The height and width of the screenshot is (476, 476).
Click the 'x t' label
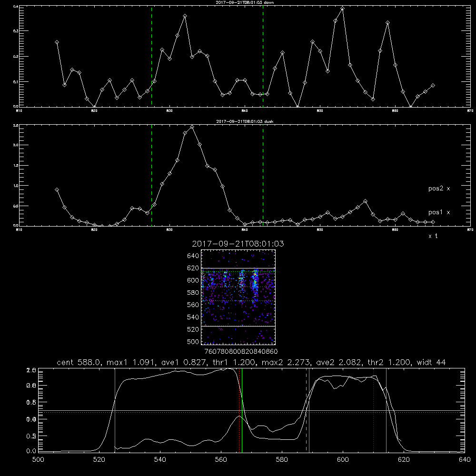[x=433, y=236]
